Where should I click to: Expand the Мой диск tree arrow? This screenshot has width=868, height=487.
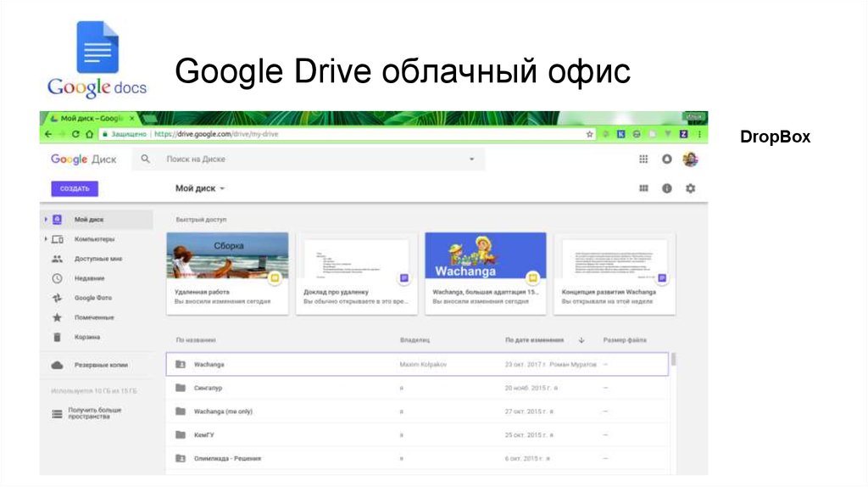(46, 220)
